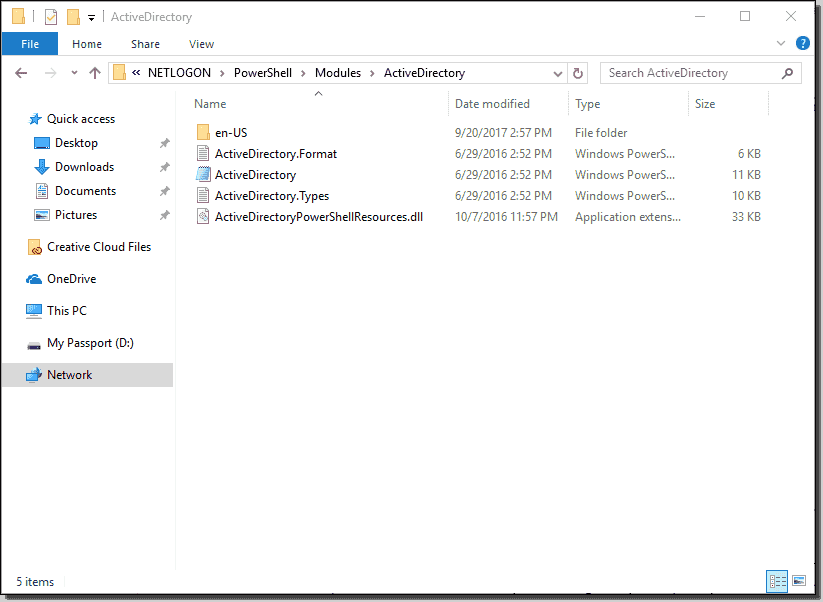This screenshot has width=823, height=602.
Task: Select Network in navigation pane
Action: pyautogui.click(x=87, y=375)
